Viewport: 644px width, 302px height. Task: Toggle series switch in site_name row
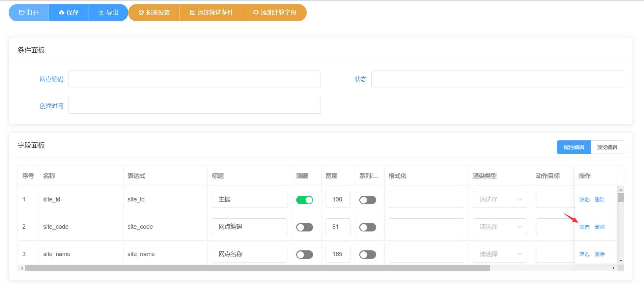[368, 254]
